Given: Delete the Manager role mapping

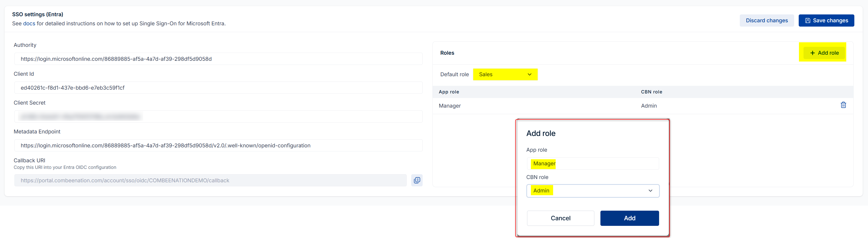Looking at the screenshot, I should (x=843, y=105).
